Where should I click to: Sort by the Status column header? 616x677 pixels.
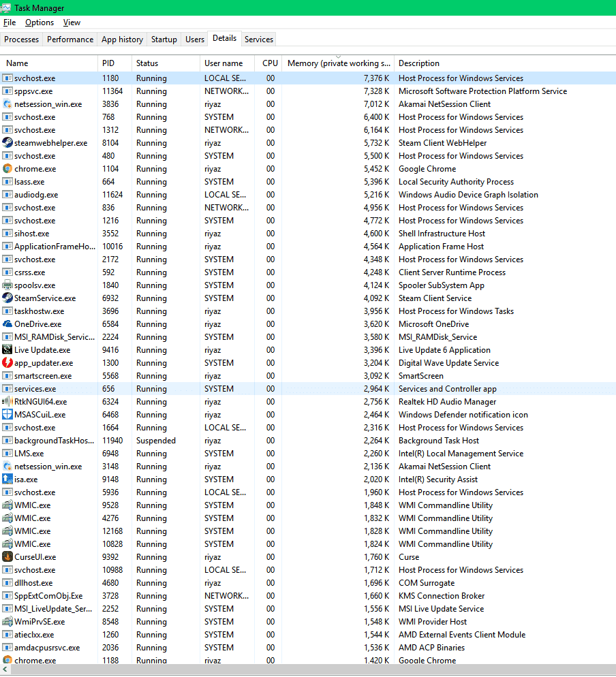click(166, 63)
